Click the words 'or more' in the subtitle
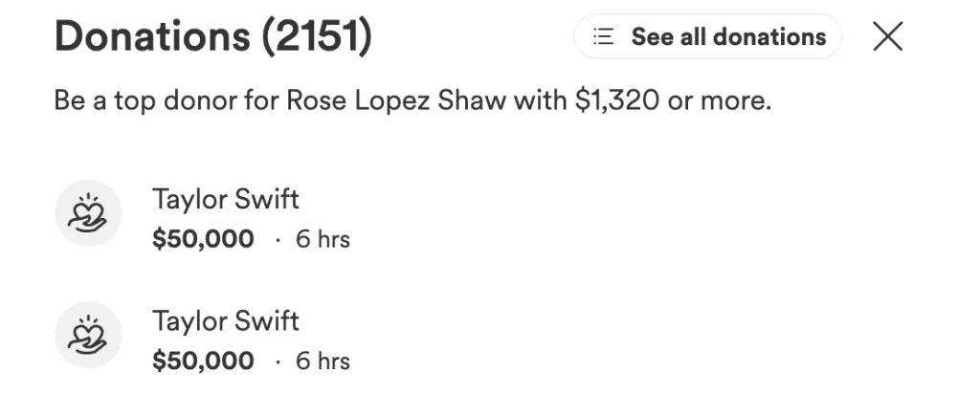The width and height of the screenshot is (980, 417). pyautogui.click(x=719, y=100)
